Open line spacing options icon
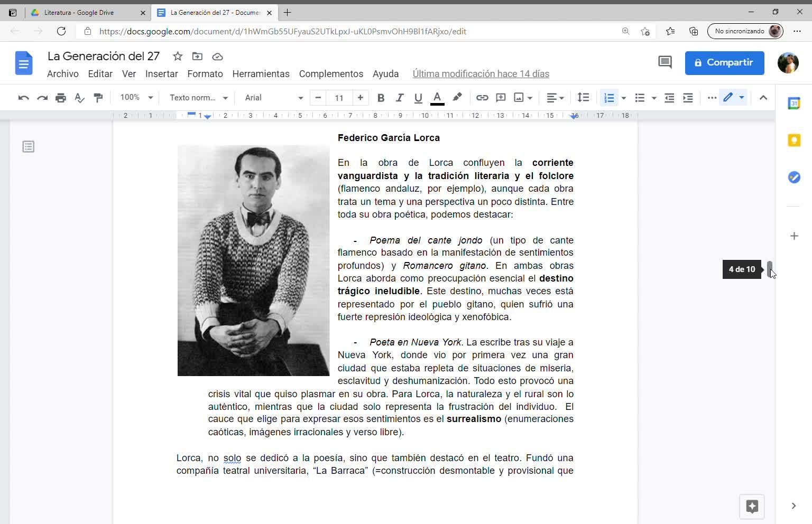This screenshot has width=812, height=524. (x=583, y=98)
